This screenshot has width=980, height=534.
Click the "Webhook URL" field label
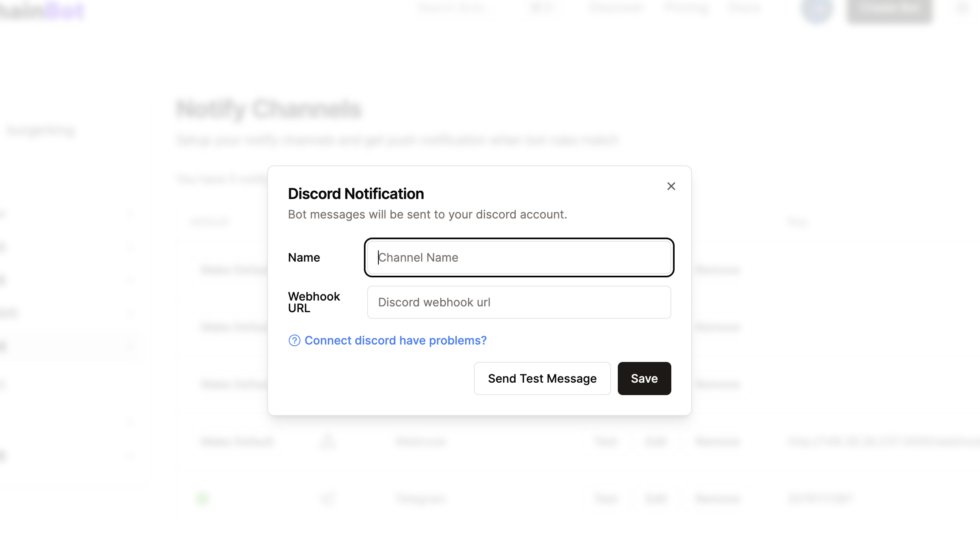[314, 302]
